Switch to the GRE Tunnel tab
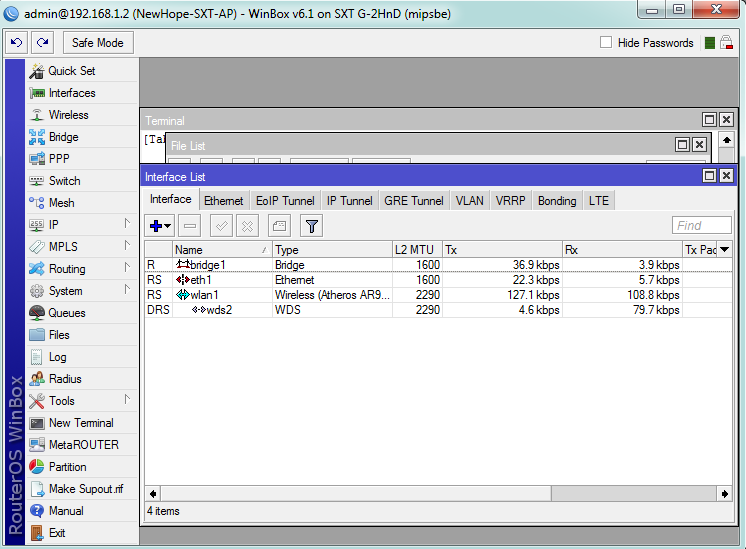Image resolution: width=746 pixels, height=549 pixels. [x=414, y=201]
